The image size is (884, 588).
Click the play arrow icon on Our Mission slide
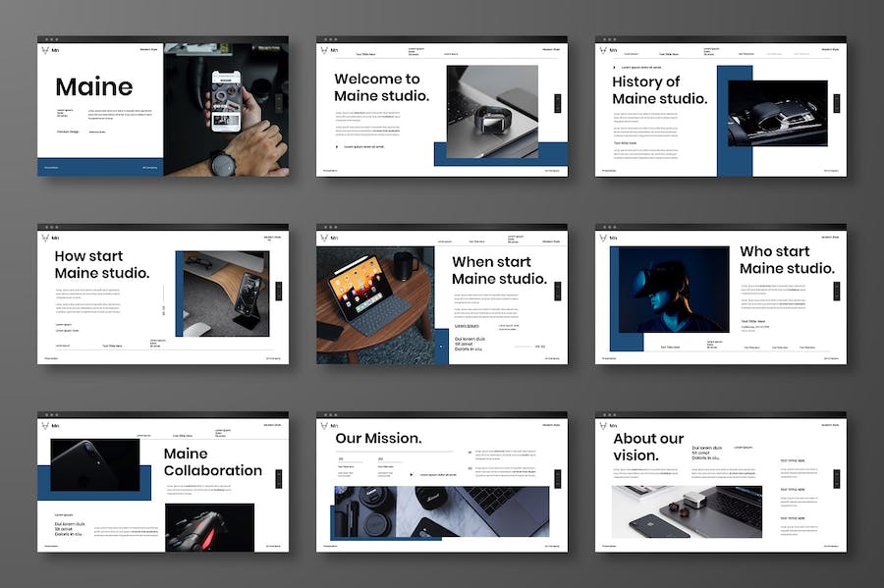point(413,474)
